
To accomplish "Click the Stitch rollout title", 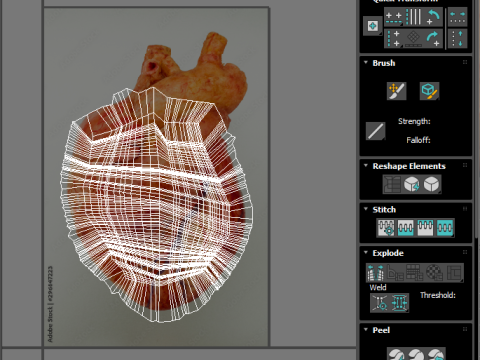I will 384,210.
